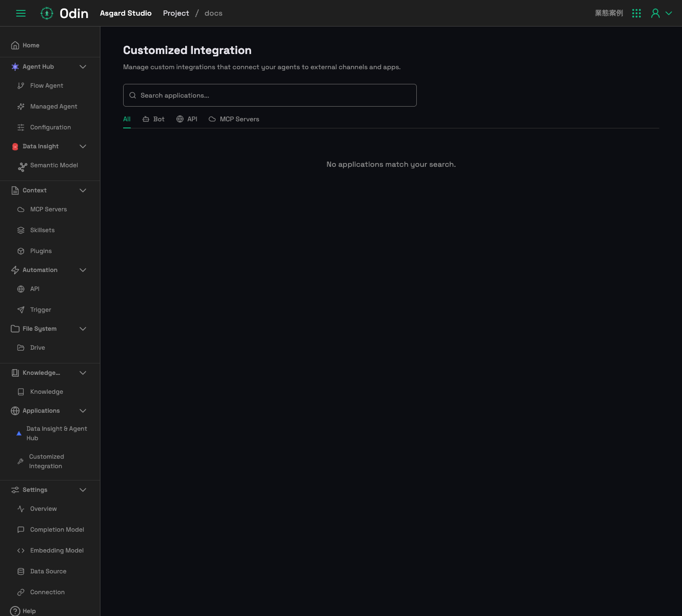This screenshot has width=682, height=616.
Task: Collapse the Settings section
Action: coord(83,490)
